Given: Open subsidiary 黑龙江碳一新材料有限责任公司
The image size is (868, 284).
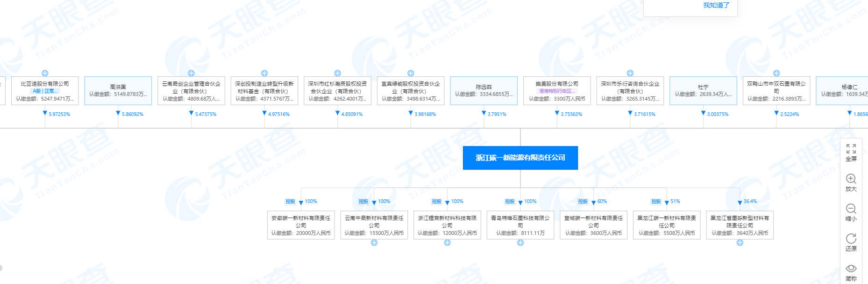Looking at the screenshot, I should tap(667, 225).
